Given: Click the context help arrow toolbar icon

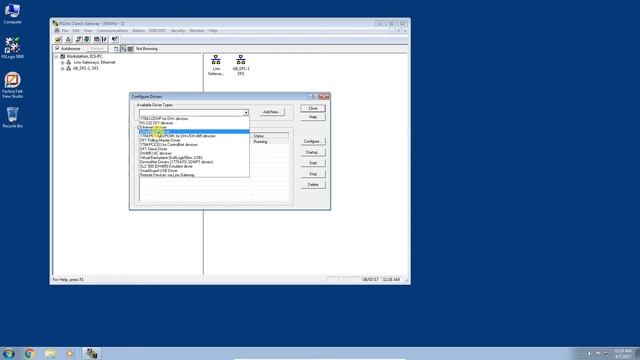Looking at the screenshot, I should pyautogui.click(x=115, y=39).
